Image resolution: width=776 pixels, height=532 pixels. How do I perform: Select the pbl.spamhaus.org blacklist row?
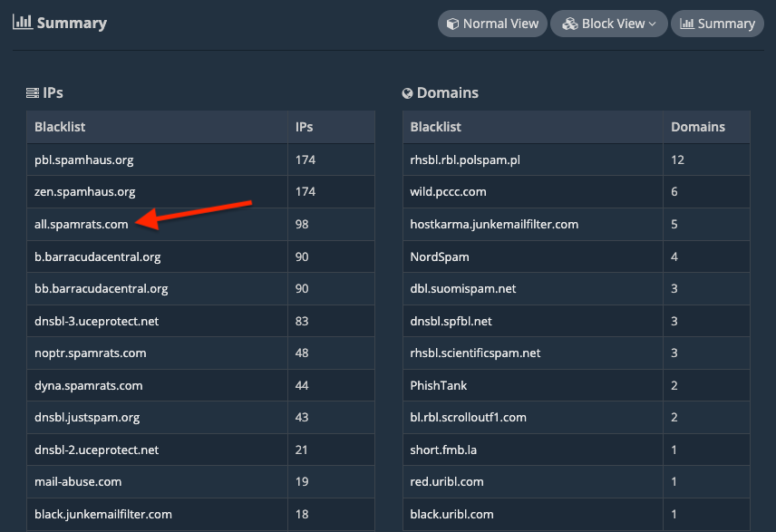point(83,160)
